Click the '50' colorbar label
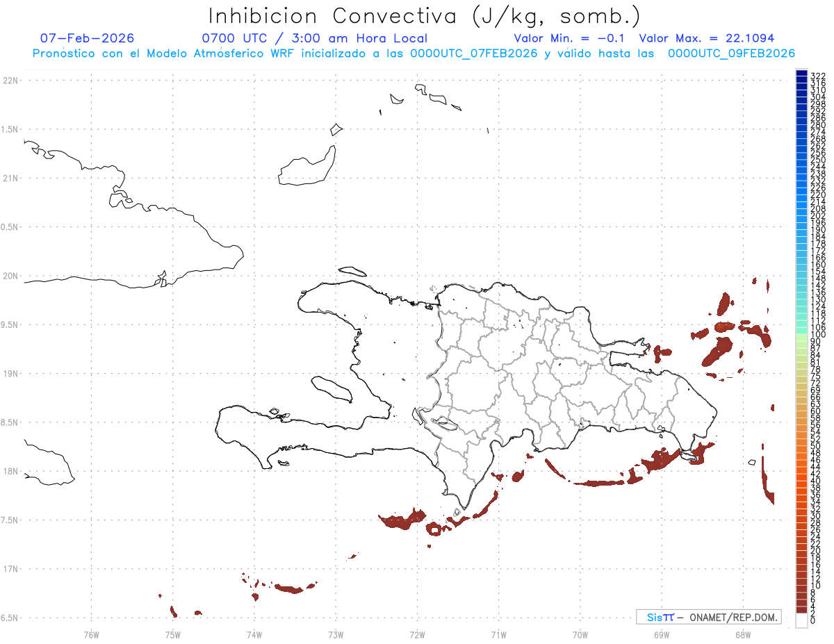Screen dimensions: 834x644 816,445
